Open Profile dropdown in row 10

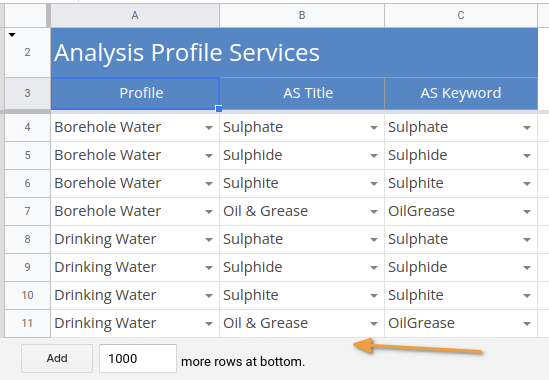(209, 296)
